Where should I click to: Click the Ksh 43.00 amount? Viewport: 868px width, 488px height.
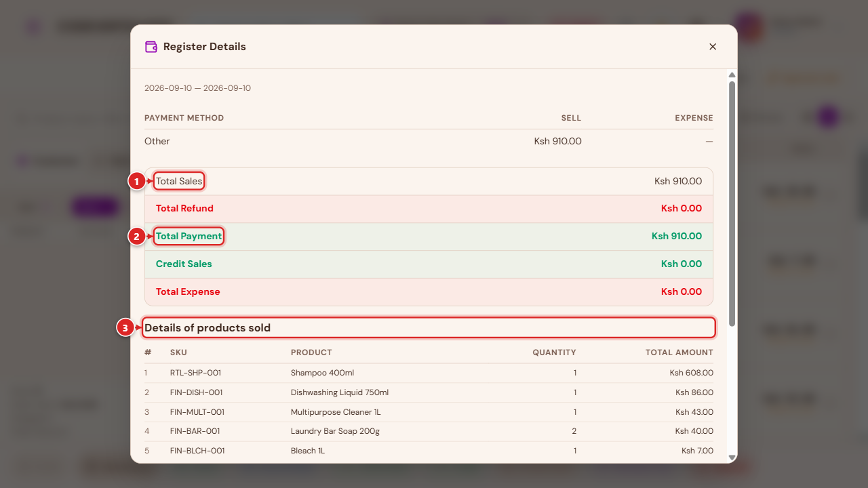pos(694,412)
